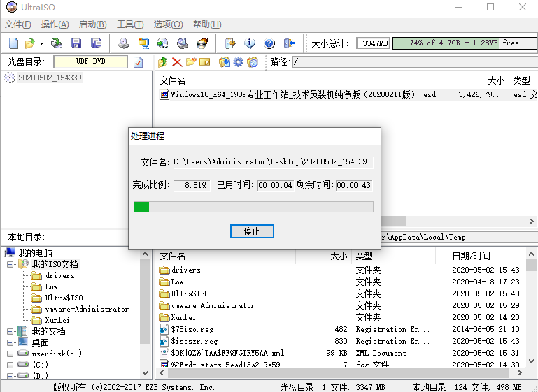Select the Xunlei folder in the local tree
This screenshot has width=538, height=392.
pyautogui.click(x=57, y=320)
